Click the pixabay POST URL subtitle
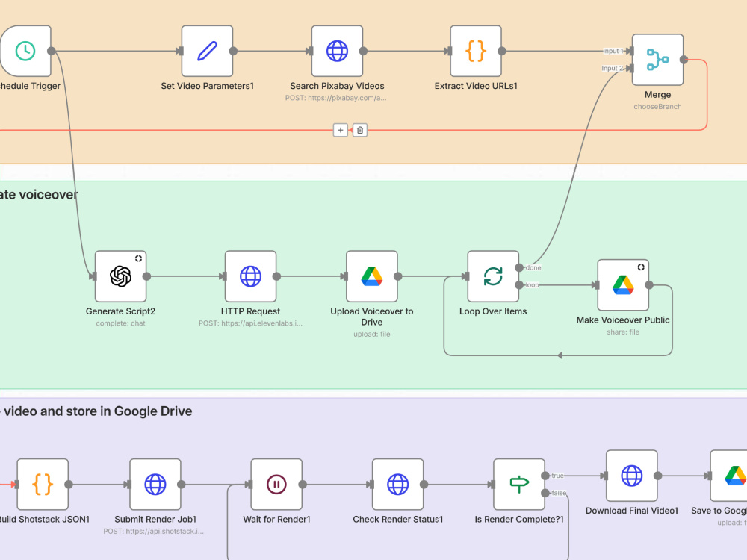The width and height of the screenshot is (747, 560). coord(336,98)
